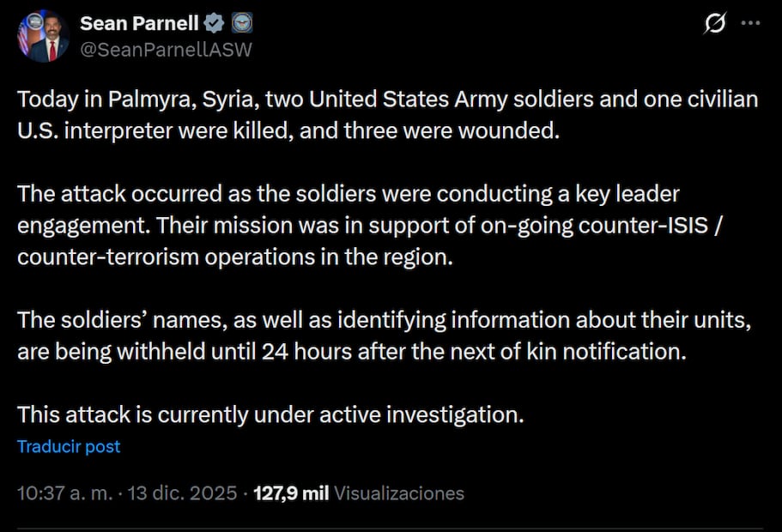The width and height of the screenshot is (782, 532).
Task: Click the blue verified checkmark badge
Action: point(214,23)
